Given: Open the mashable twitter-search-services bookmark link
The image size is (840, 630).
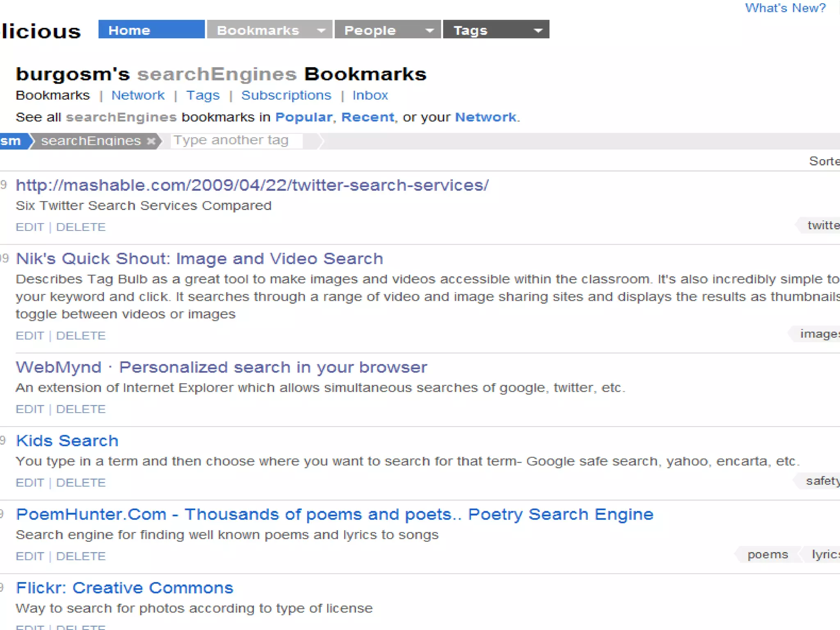Looking at the screenshot, I should coord(252,185).
